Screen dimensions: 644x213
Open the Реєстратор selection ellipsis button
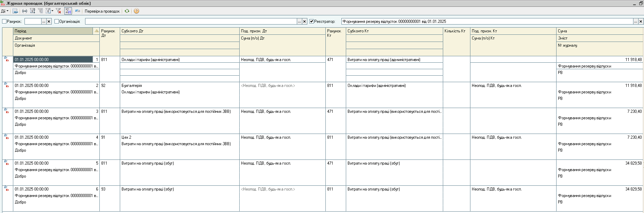coord(635,21)
